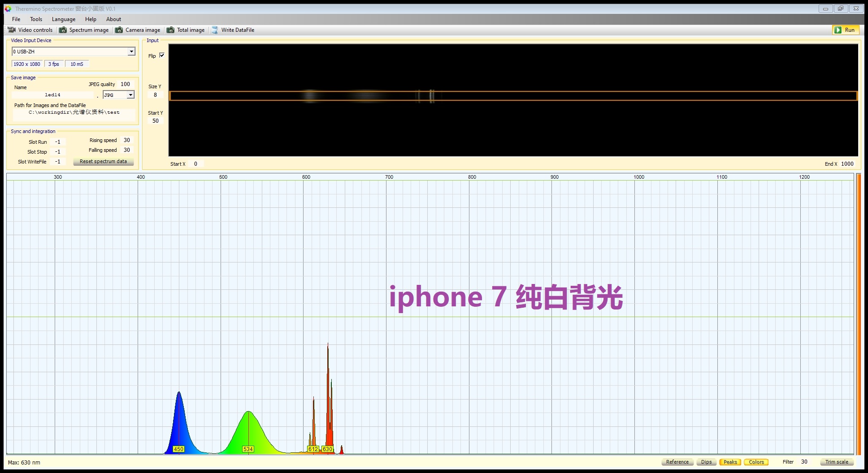Screen dimensions: 868x473
Task: Click the Filter value 30
Action: pos(804,462)
